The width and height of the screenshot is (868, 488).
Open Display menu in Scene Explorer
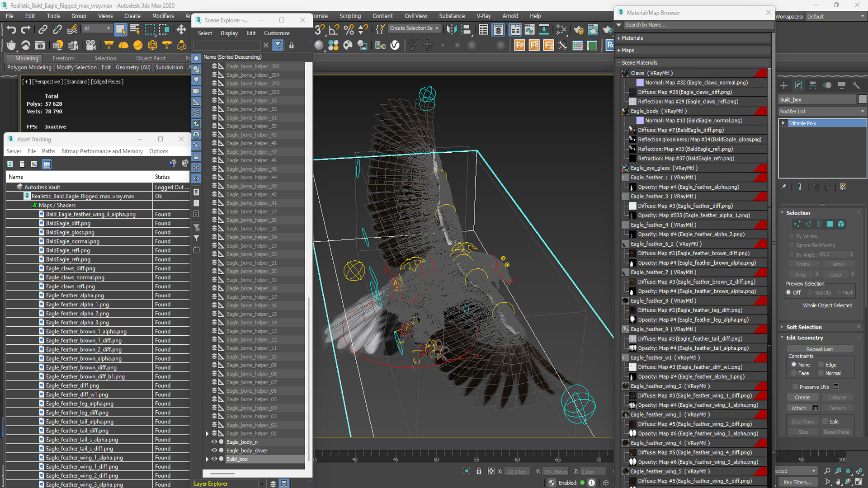click(229, 33)
